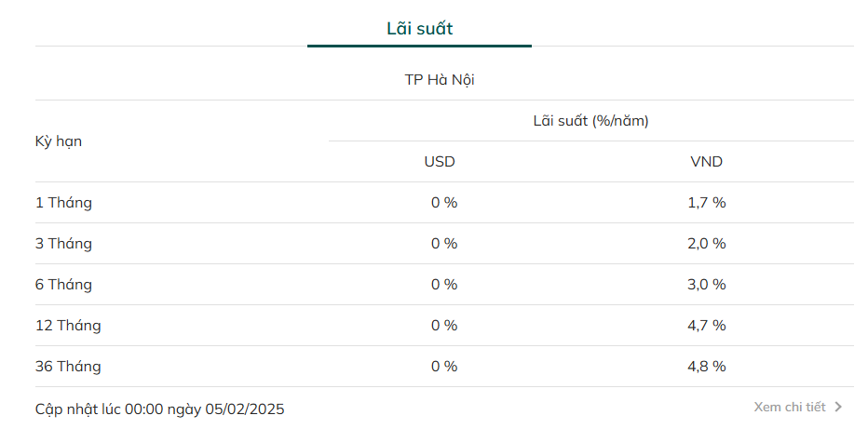Select the TP Hà Nội heading

(440, 80)
